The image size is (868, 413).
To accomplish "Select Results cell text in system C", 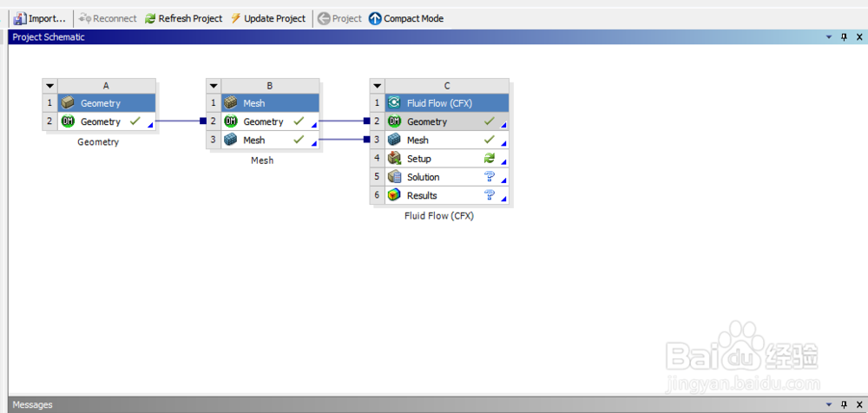I will click(x=422, y=195).
